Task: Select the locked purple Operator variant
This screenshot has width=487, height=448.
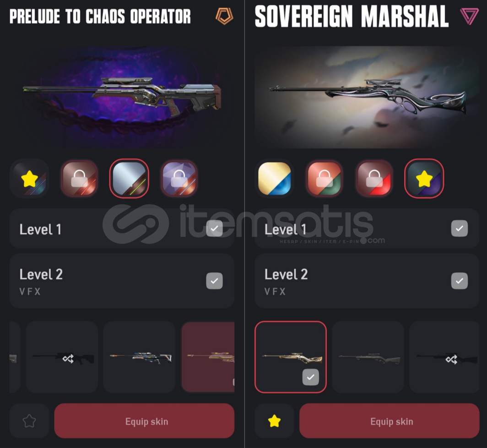Action: click(179, 179)
